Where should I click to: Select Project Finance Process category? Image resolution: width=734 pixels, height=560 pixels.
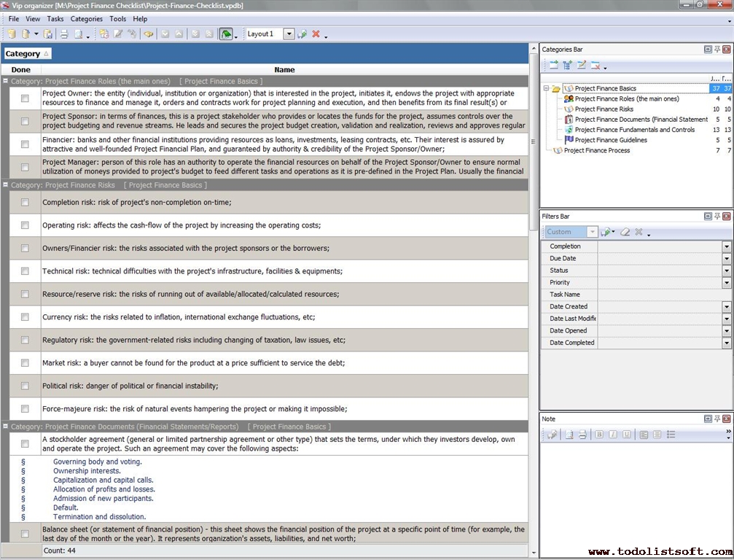coord(596,150)
